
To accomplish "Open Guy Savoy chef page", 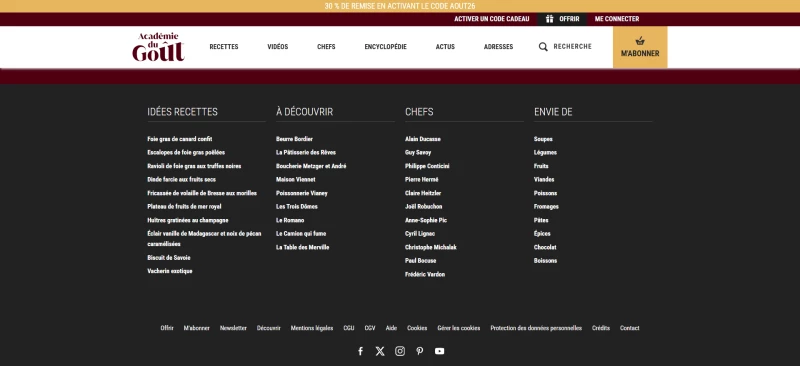I will pyautogui.click(x=418, y=152).
